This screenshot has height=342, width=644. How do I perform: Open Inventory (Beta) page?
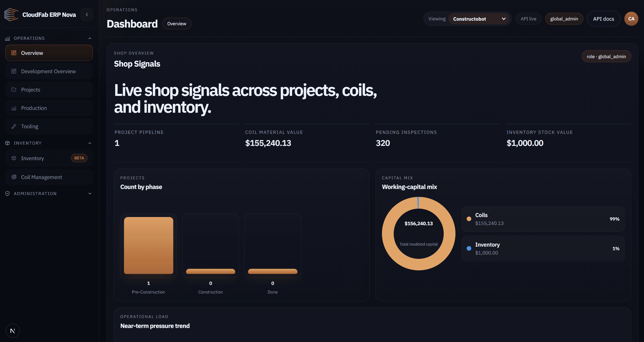pos(49,158)
